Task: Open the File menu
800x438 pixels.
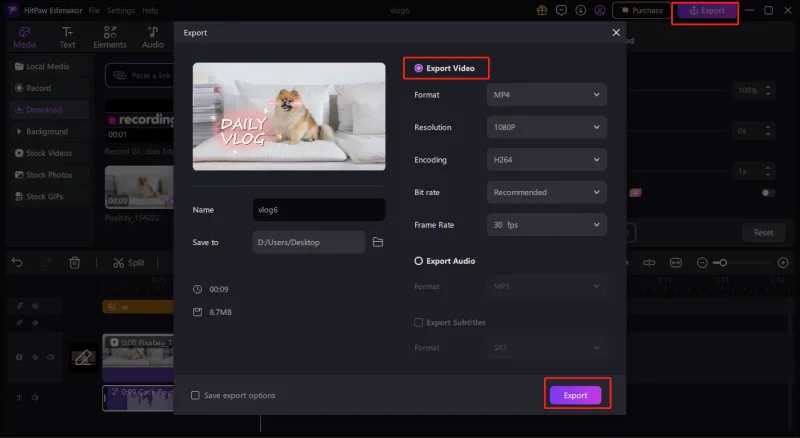Action: pyautogui.click(x=94, y=10)
